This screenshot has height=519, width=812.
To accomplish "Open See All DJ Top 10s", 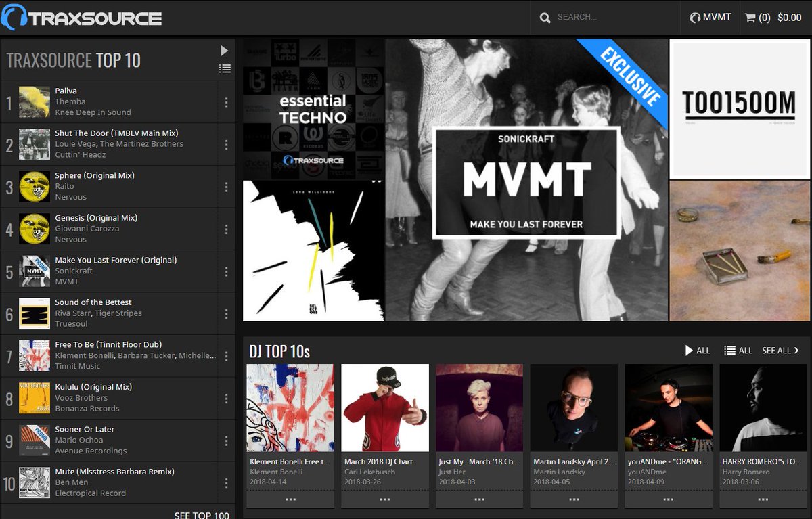I will coord(781,351).
